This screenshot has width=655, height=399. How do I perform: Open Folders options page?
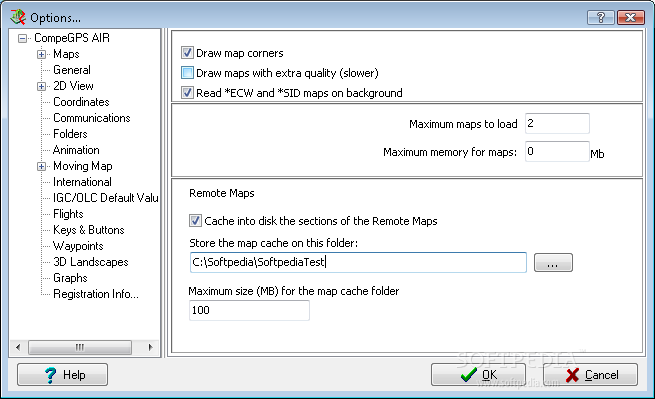click(x=70, y=134)
